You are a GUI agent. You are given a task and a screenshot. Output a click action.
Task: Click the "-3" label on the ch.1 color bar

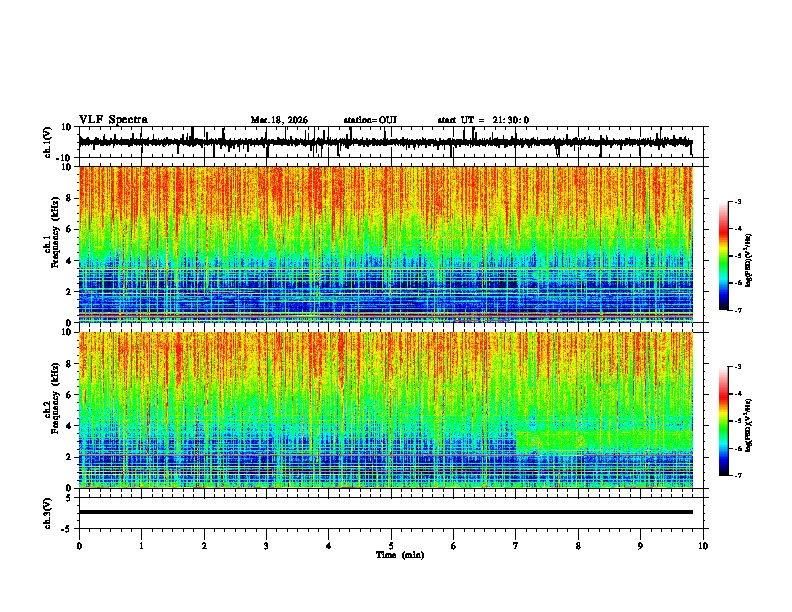point(737,201)
